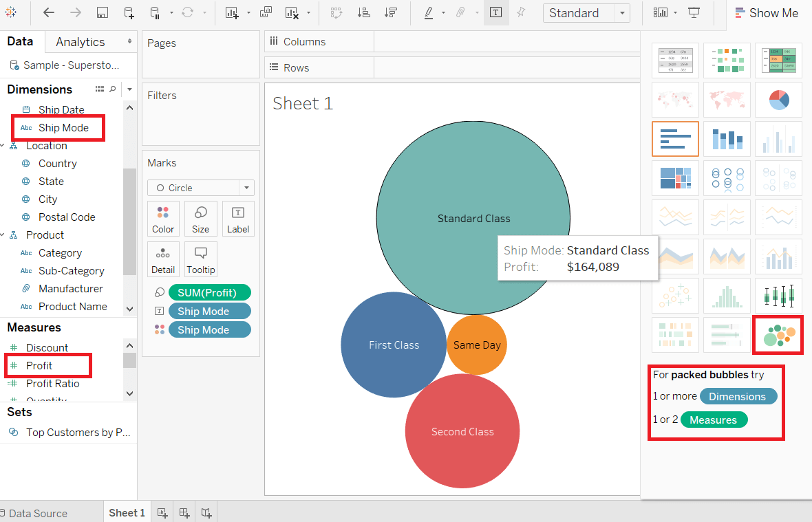Viewport: 812px width, 522px height.
Task: Click the Presentation Mode icon
Action: point(694,12)
